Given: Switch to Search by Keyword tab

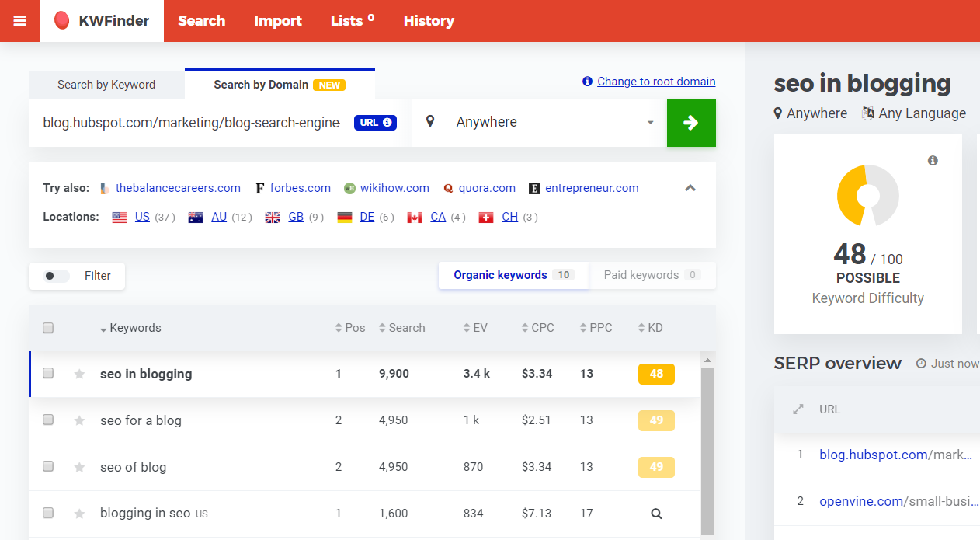Looking at the screenshot, I should point(106,85).
